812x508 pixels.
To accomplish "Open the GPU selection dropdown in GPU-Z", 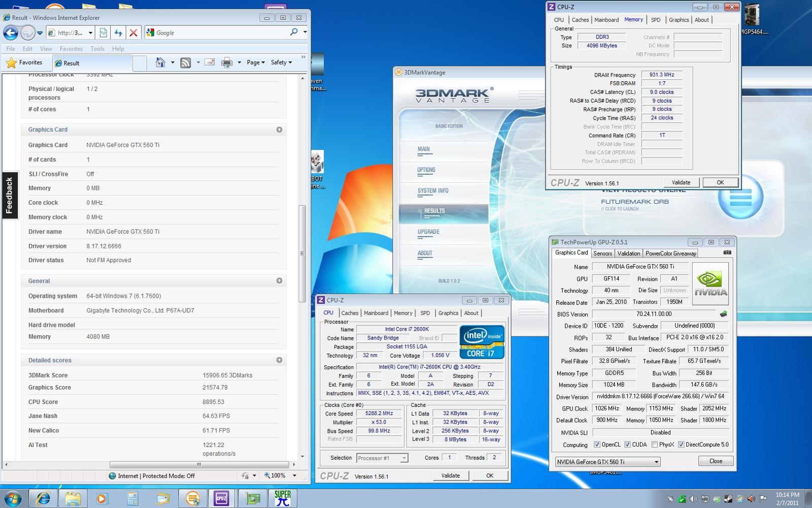I will (607, 462).
